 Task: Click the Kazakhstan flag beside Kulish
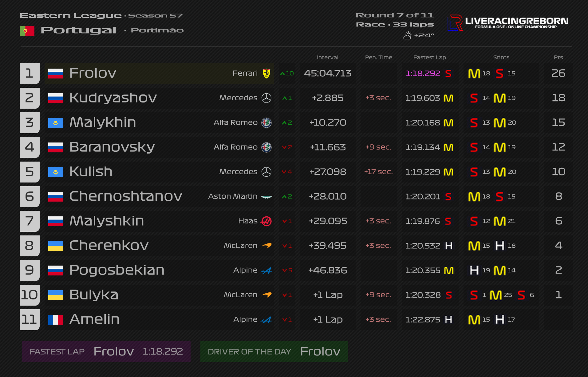56,172
